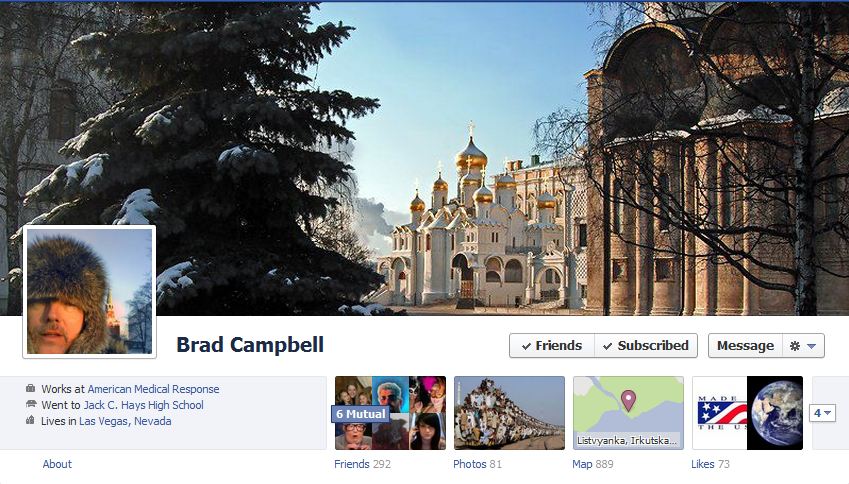Viewport: 849px width, 484px height.
Task: Open dropdown arrow beside the gear icon
Action: click(811, 346)
